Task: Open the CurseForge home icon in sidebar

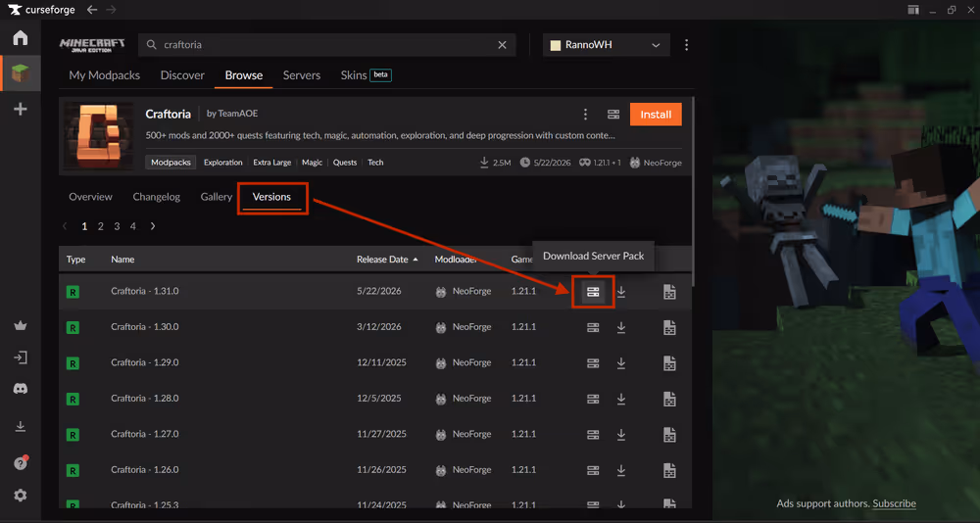Action: tap(20, 37)
